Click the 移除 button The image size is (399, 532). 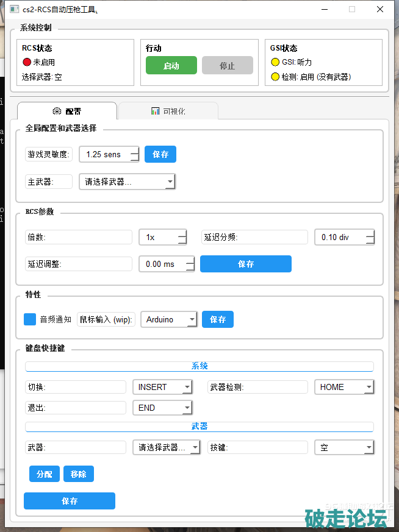79,474
